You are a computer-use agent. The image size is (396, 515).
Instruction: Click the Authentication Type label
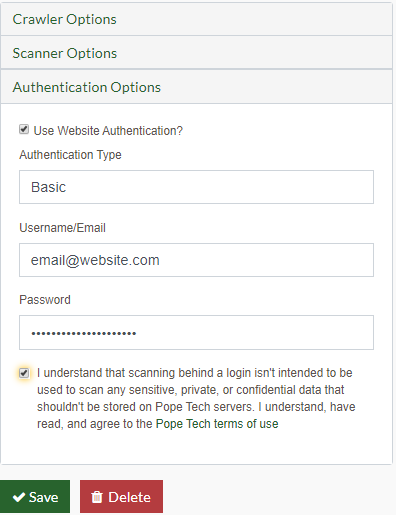pyautogui.click(x=70, y=155)
